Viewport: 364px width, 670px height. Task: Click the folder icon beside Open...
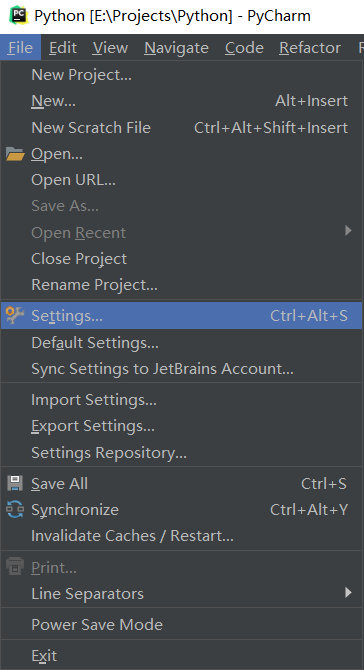[15, 154]
